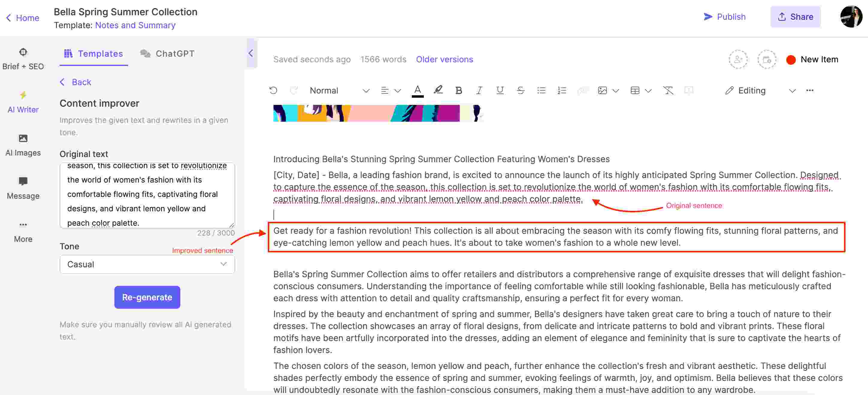This screenshot has height=395, width=868.
Task: Click the Re-generate button
Action: pyautogui.click(x=147, y=297)
